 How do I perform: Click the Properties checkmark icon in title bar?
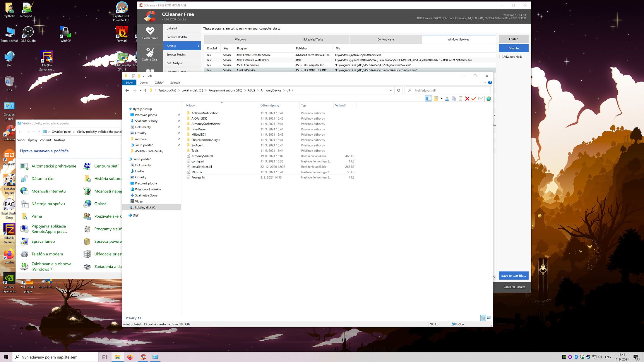(133, 76)
